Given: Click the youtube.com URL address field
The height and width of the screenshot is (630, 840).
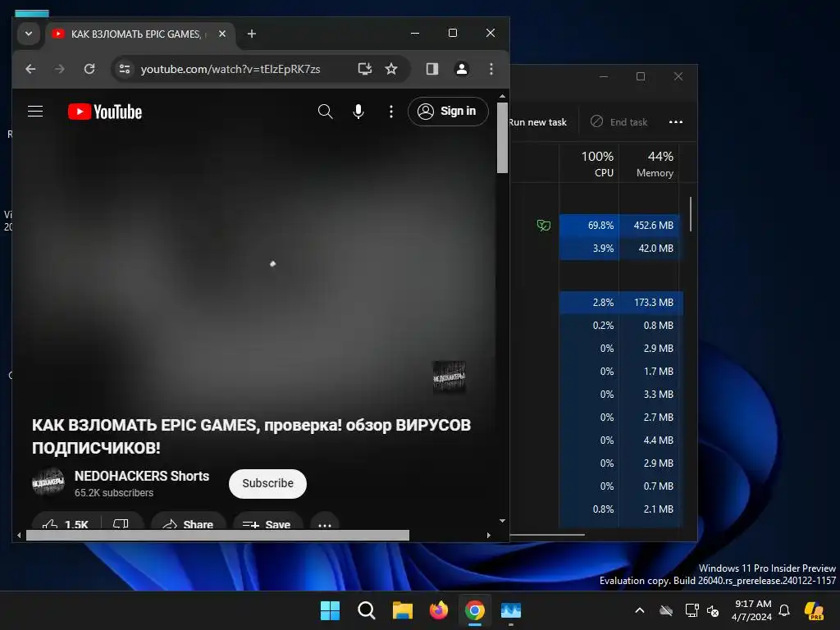Looking at the screenshot, I should tap(231, 69).
